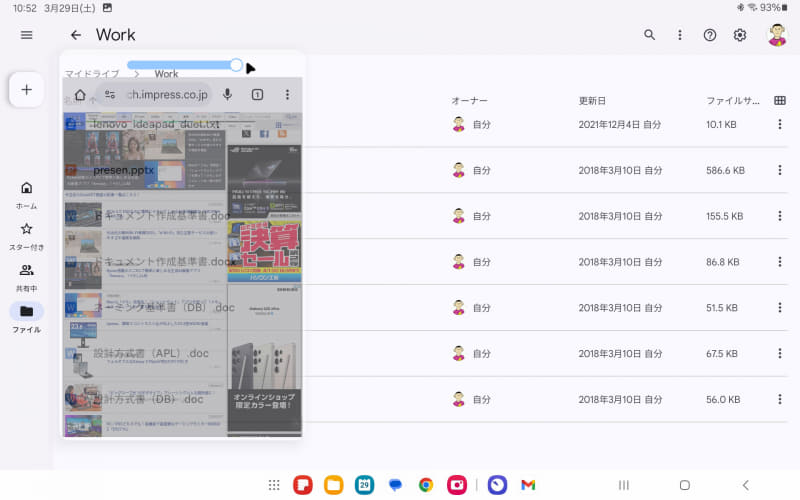Open the apps grid in the taskbar

click(x=274, y=485)
